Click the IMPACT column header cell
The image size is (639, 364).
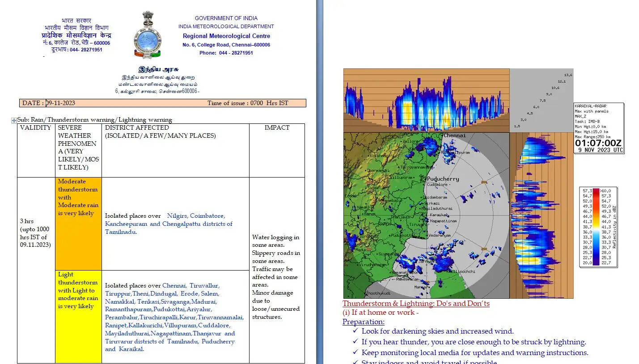point(277,128)
